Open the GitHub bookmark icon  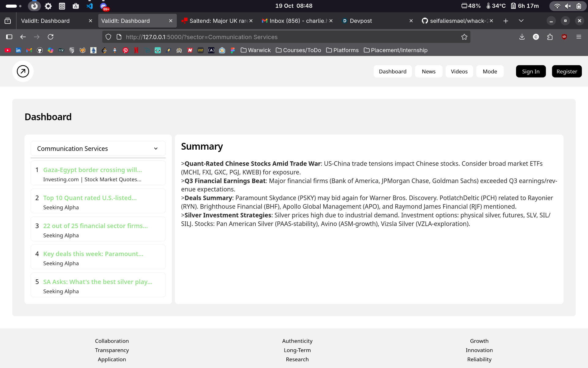click(40, 50)
